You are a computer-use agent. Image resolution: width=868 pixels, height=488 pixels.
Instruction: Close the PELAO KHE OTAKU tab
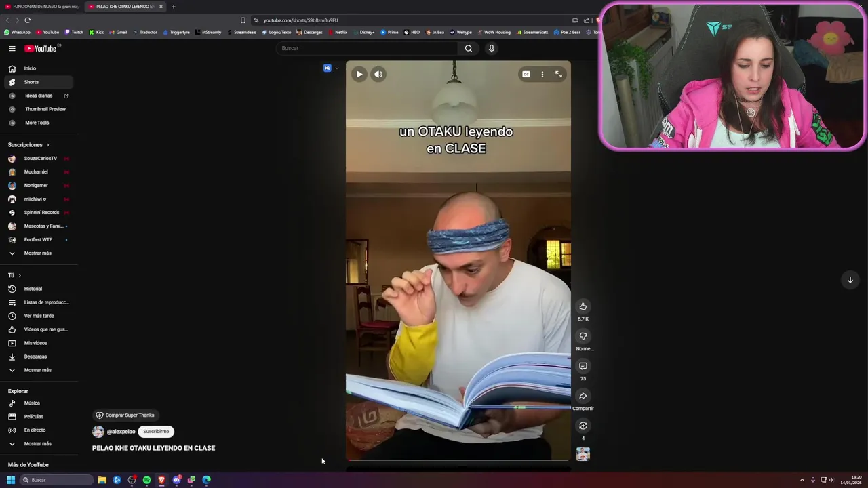pos(161,7)
